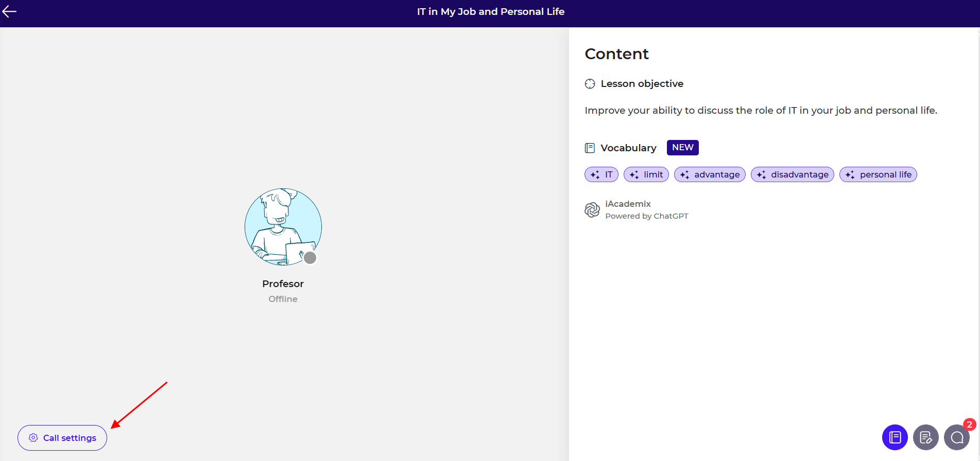Screen dimensions: 980x461
Task: Click the Profesor avatar picture
Action: pyautogui.click(x=283, y=226)
